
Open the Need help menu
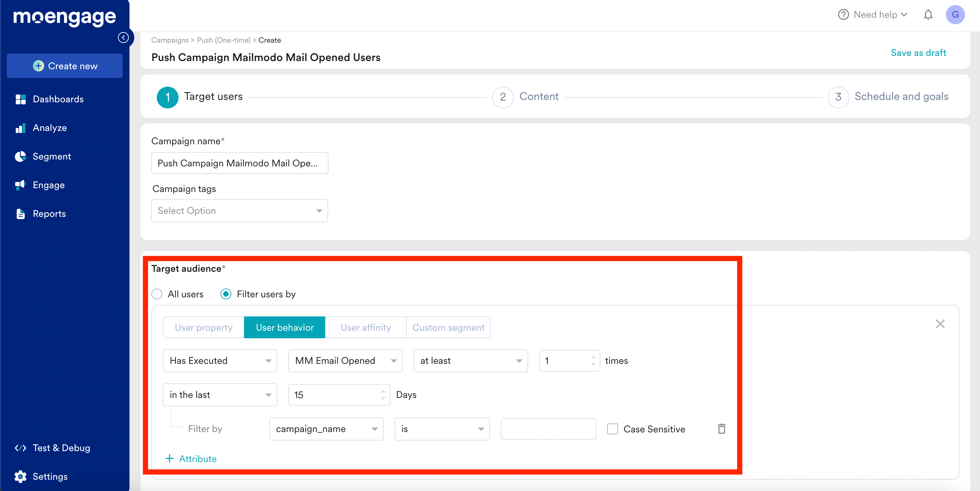(x=873, y=14)
